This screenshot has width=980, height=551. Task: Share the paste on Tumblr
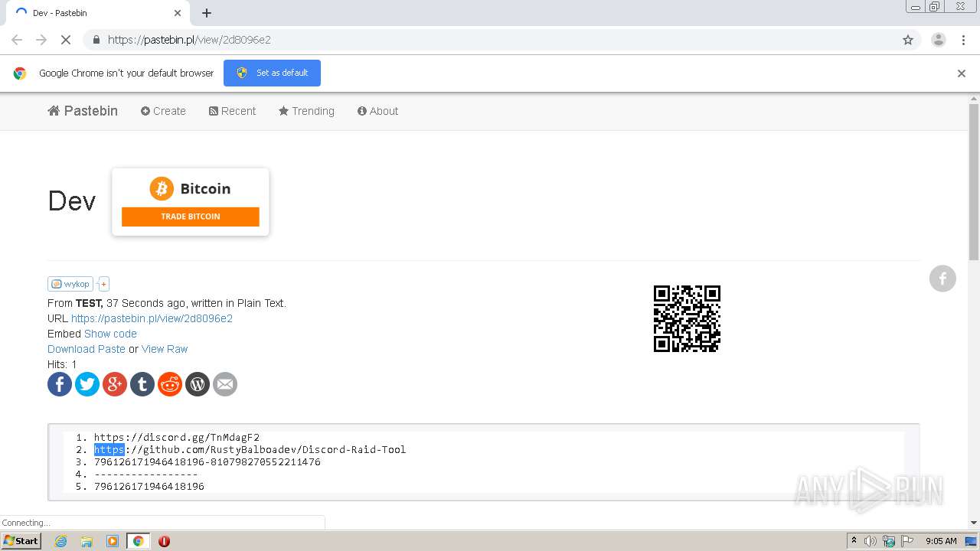[142, 384]
